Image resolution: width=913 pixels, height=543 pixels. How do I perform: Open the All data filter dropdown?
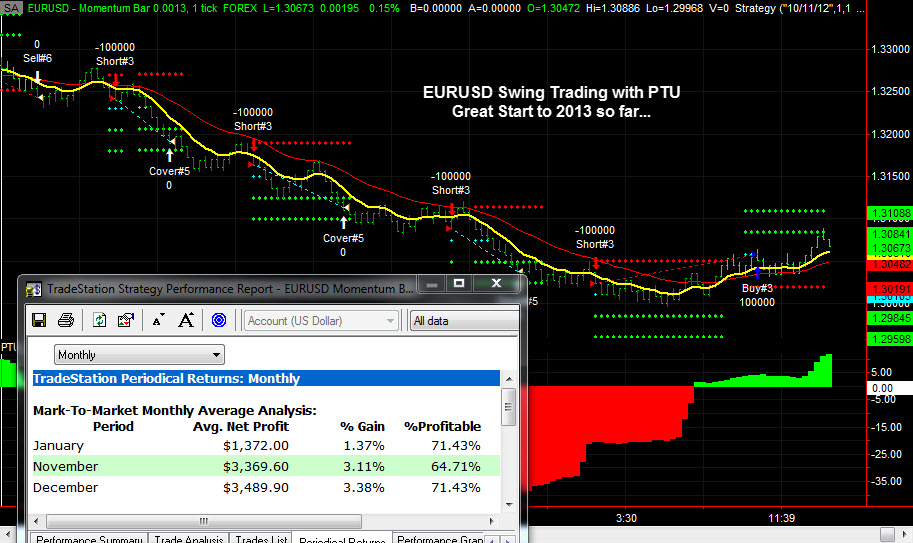tap(463, 321)
